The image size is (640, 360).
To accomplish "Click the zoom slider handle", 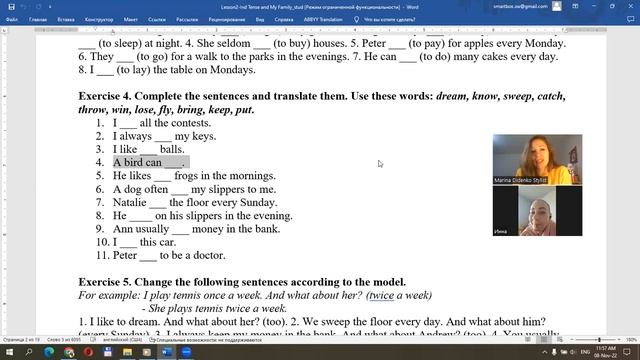I will pyautogui.click(x=599, y=340).
